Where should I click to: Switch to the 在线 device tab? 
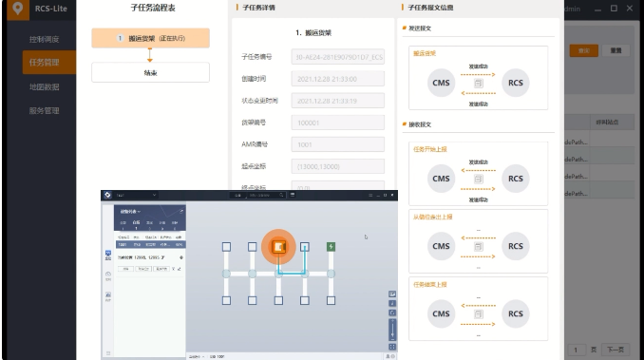[136, 224]
